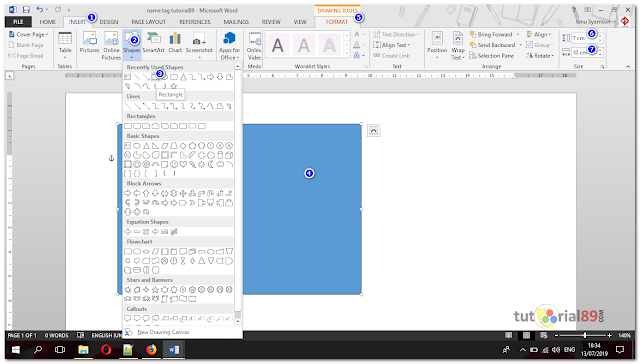Viewport: 640px width, 364px height.
Task: Select the sun shape in Basic Shapes
Action: 201,164
